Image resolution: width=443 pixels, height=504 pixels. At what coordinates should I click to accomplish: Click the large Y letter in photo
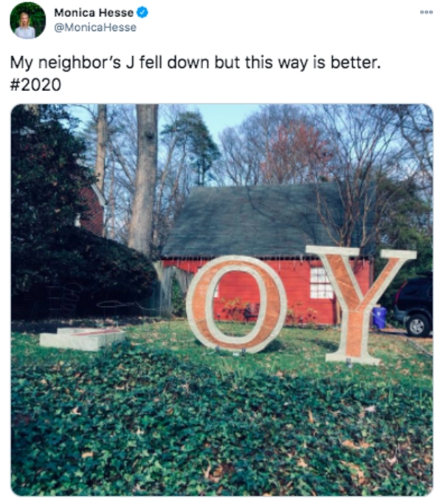360,304
